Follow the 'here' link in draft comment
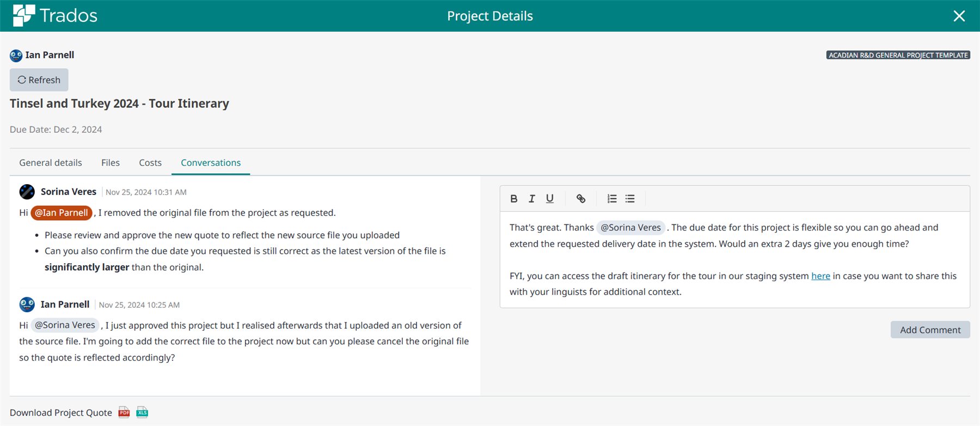 [820, 276]
